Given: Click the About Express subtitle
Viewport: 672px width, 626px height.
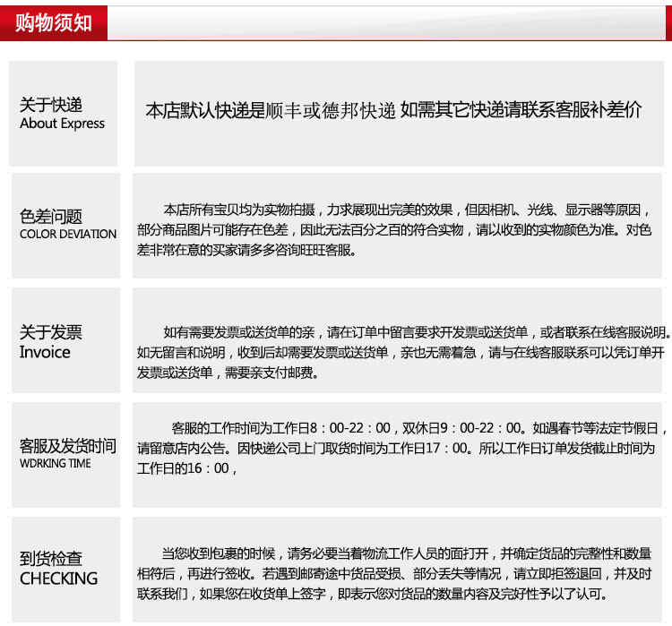Looking at the screenshot, I should (x=62, y=124).
